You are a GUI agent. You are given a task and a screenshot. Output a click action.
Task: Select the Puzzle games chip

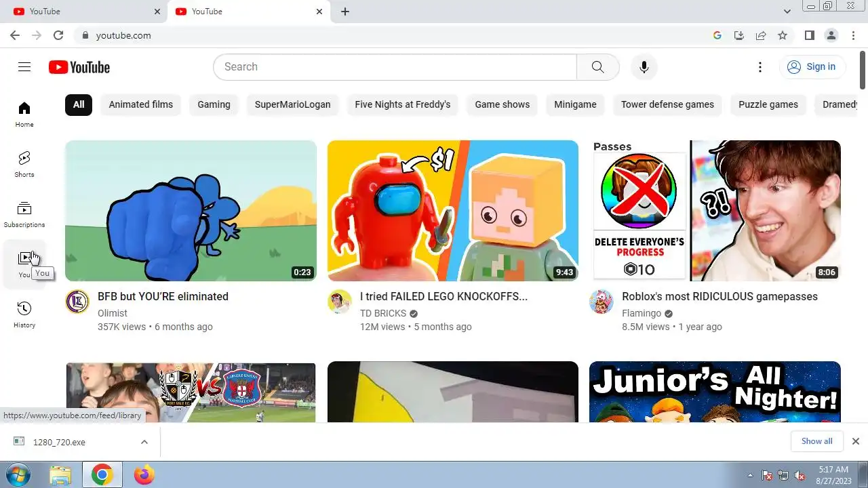pyautogui.click(x=768, y=104)
